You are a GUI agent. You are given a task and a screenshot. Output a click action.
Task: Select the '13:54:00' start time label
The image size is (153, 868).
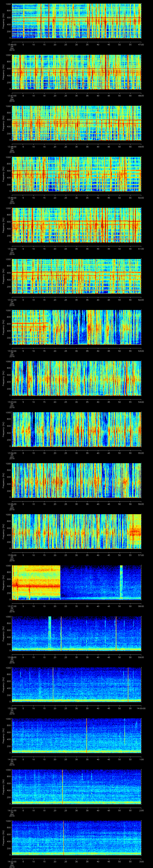click(x=12, y=453)
